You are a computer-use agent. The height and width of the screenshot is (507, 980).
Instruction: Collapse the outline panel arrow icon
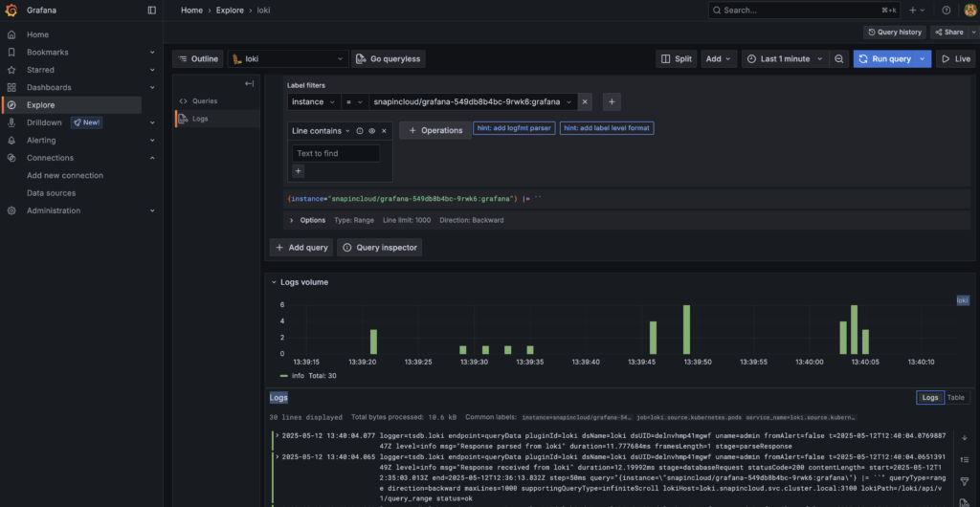(250, 83)
